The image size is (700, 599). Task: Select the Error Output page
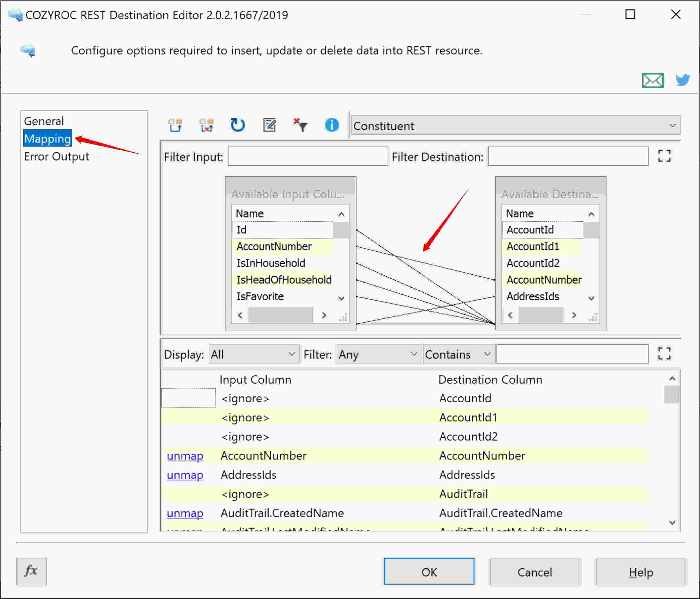[56, 156]
